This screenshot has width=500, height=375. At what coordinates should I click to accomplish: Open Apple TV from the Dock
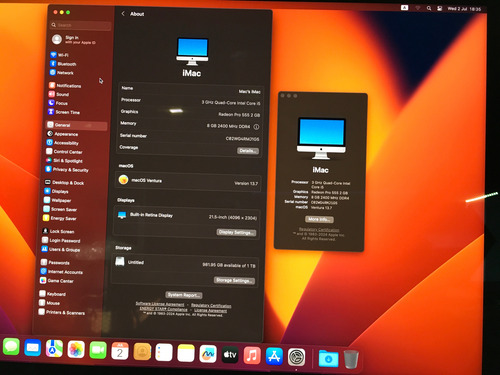(x=230, y=355)
